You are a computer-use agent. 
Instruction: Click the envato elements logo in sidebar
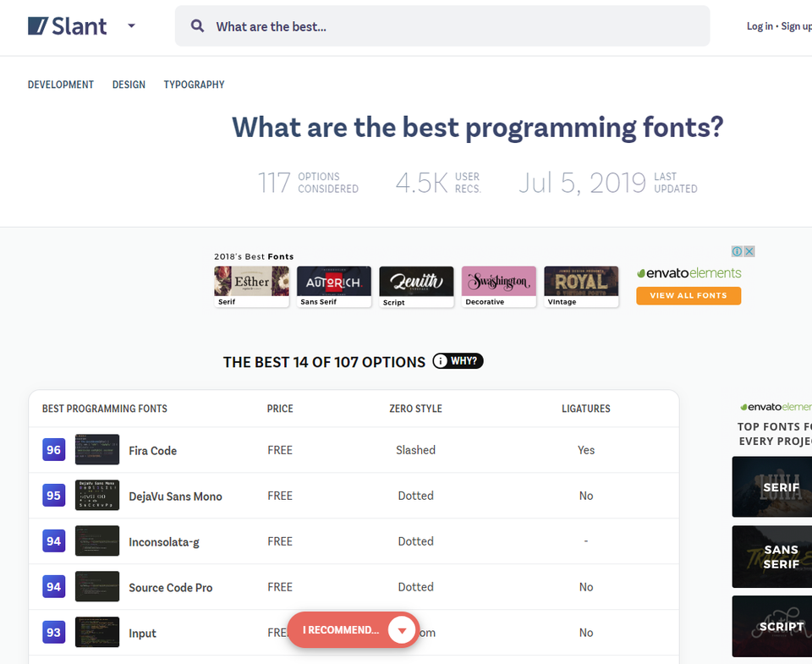point(776,407)
